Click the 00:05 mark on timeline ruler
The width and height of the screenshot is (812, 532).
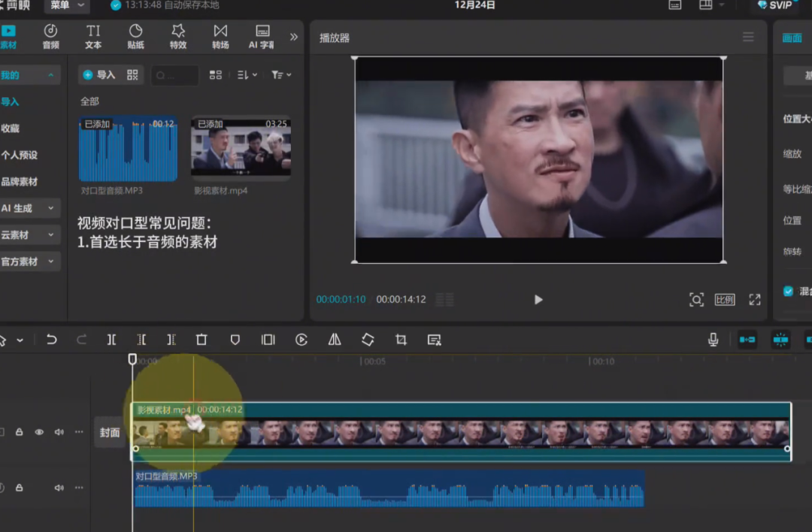pos(374,361)
